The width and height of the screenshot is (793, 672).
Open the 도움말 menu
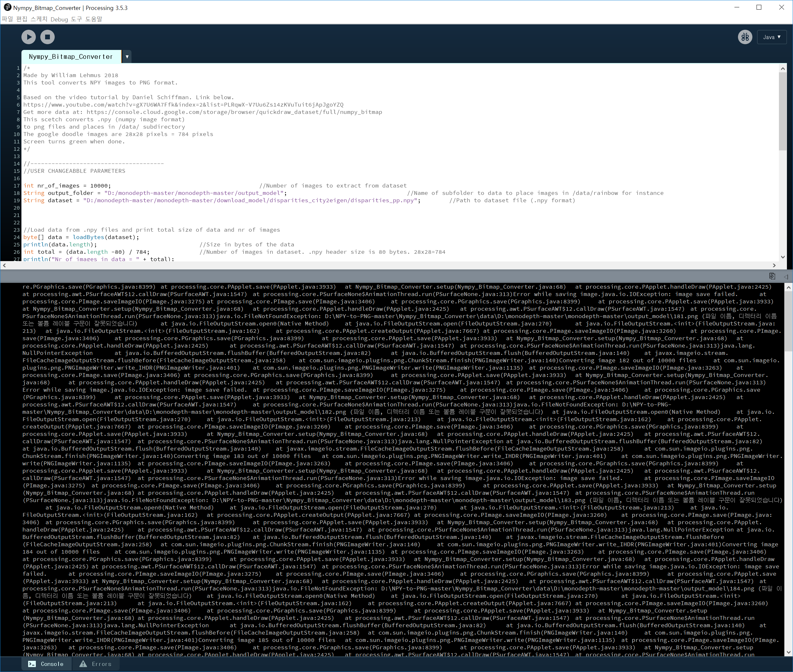click(x=94, y=19)
